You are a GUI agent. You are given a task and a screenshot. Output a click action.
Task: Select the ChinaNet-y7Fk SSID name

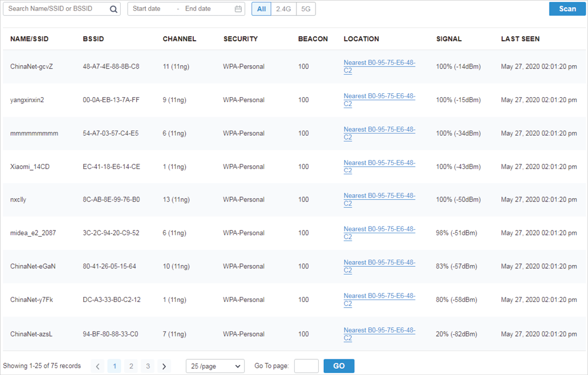coord(31,300)
